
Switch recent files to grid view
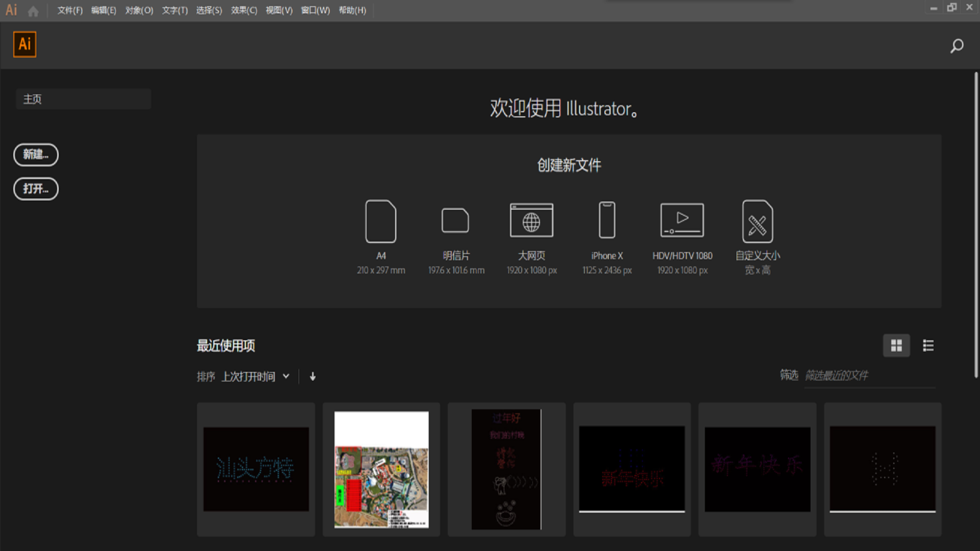[x=896, y=346]
